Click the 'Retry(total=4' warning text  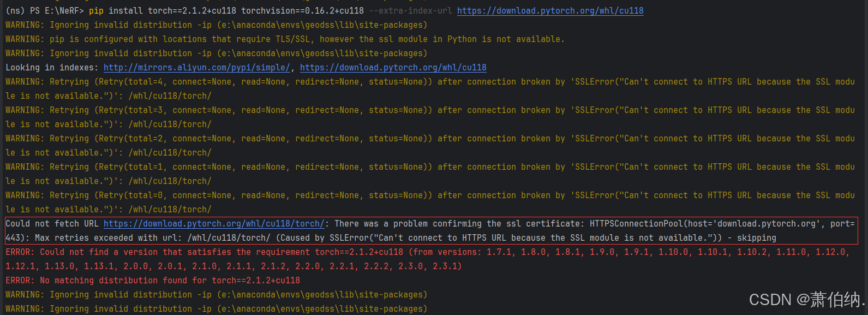coord(131,82)
